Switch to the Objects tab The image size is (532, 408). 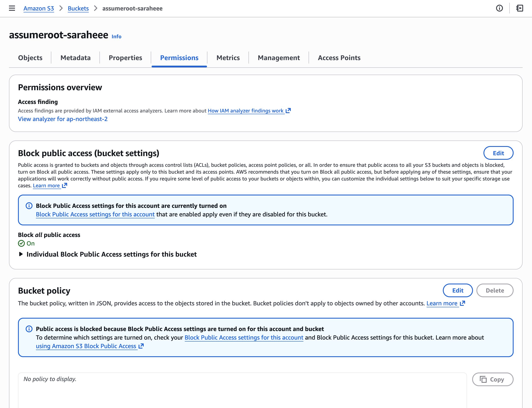tap(30, 58)
